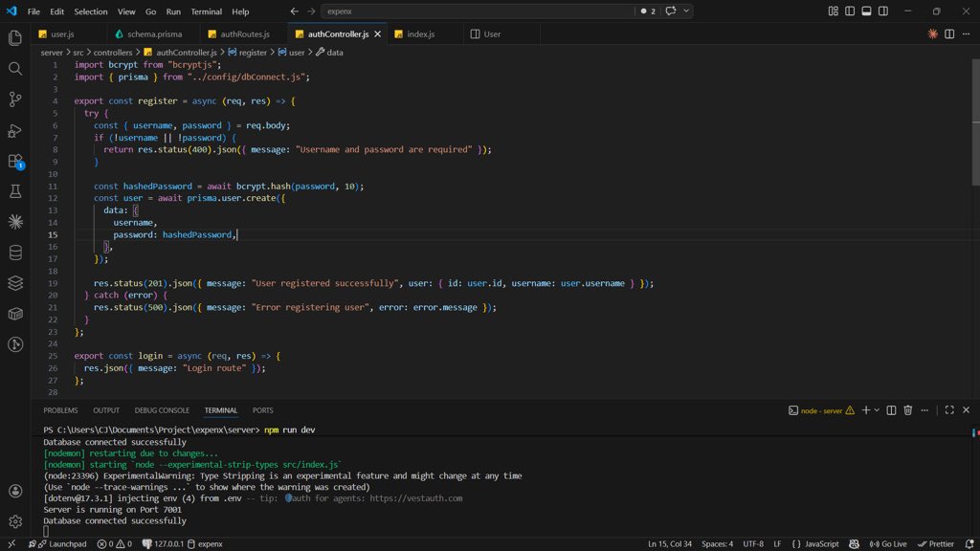This screenshot has width=980, height=551.
Task: Close the authController.js tab
Action: tap(377, 34)
